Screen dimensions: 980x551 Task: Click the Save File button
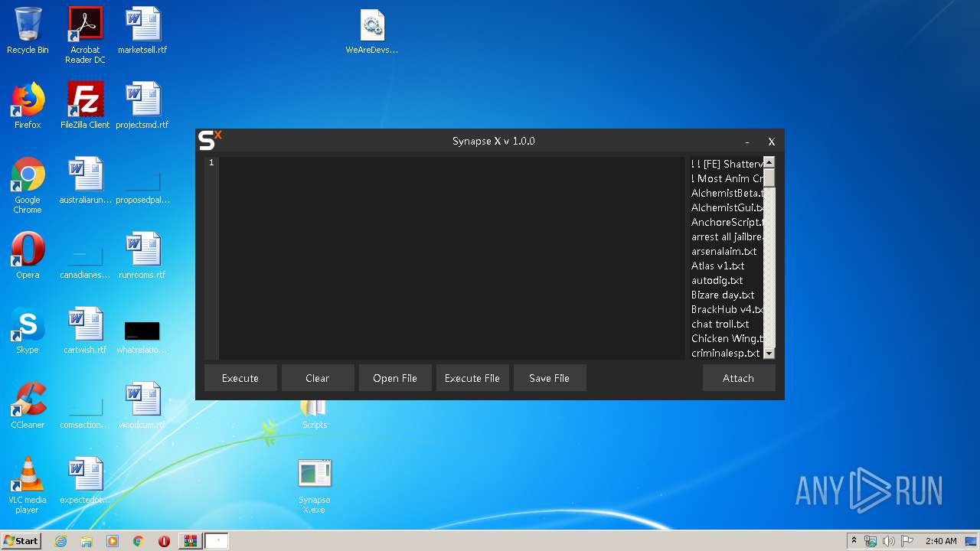coord(550,378)
